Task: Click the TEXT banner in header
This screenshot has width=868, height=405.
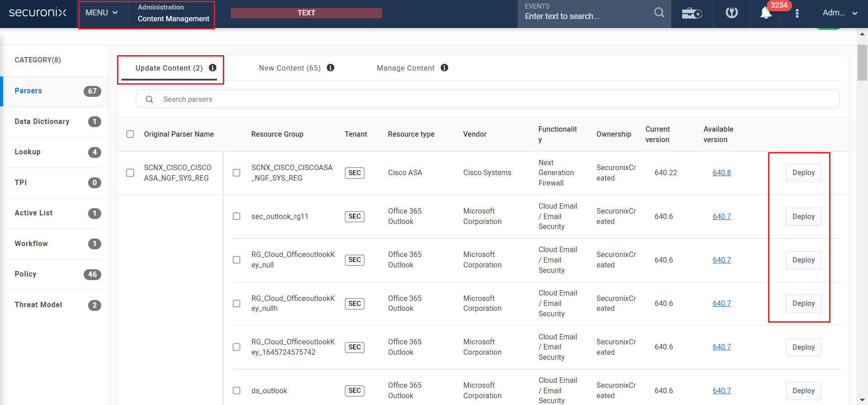Action: [306, 13]
